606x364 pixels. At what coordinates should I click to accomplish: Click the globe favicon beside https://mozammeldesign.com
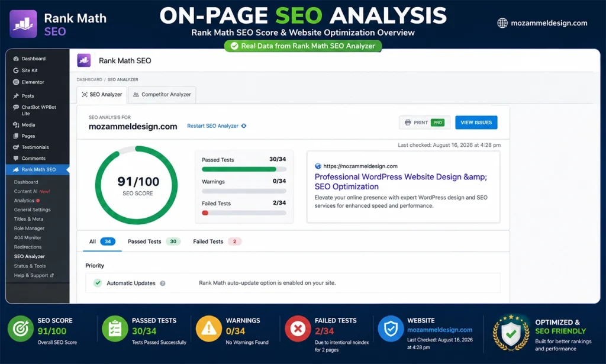[318, 166]
